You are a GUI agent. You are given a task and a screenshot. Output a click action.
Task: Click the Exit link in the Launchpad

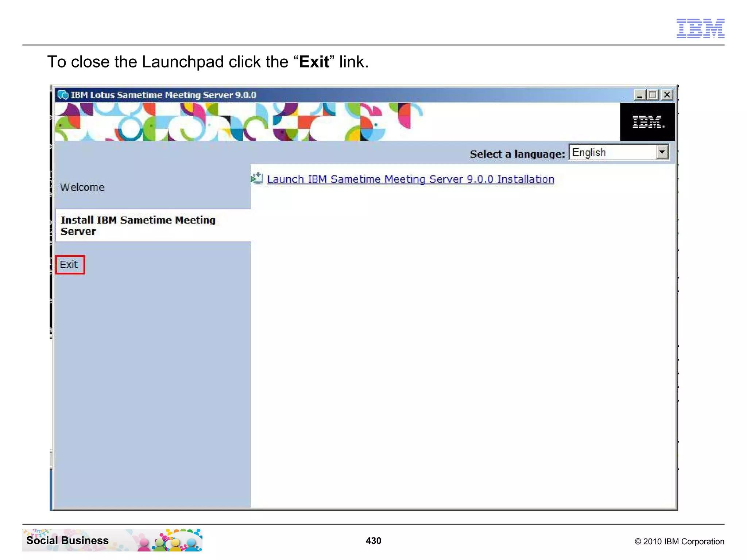click(69, 265)
